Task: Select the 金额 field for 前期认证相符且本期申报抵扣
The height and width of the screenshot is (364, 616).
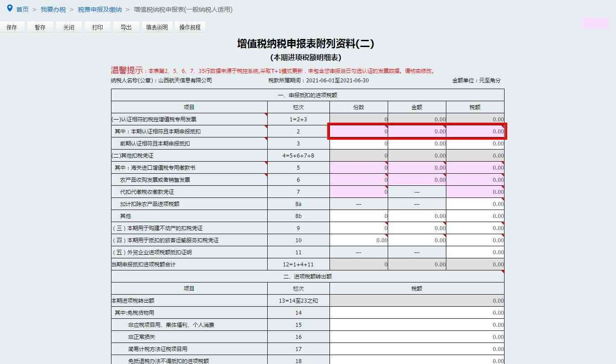Action: point(417,144)
